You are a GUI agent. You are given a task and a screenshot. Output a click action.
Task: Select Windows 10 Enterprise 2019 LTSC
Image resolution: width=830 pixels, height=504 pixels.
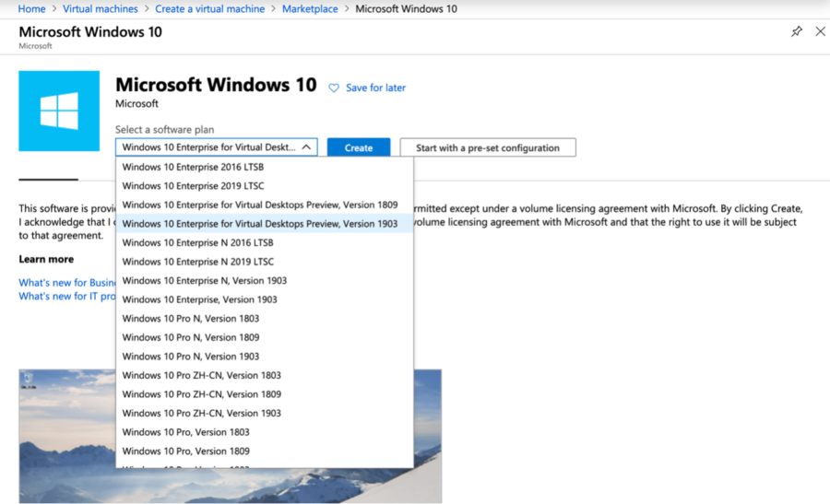(265, 185)
